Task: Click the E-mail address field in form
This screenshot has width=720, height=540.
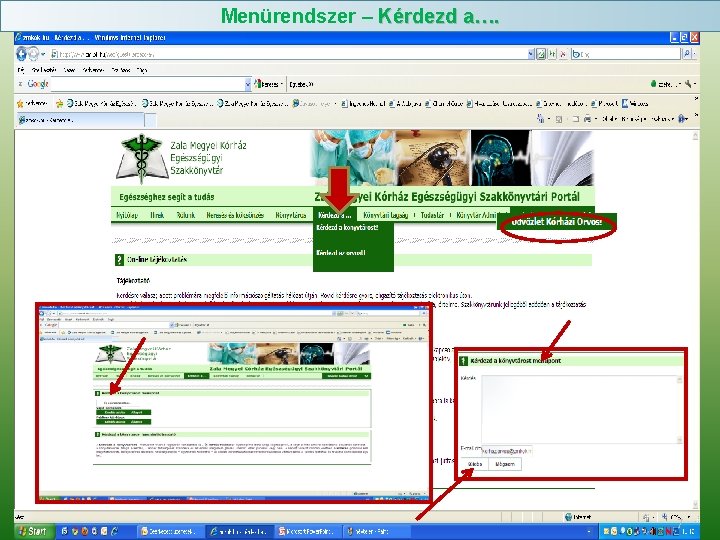Action: pyautogui.click(x=507, y=451)
